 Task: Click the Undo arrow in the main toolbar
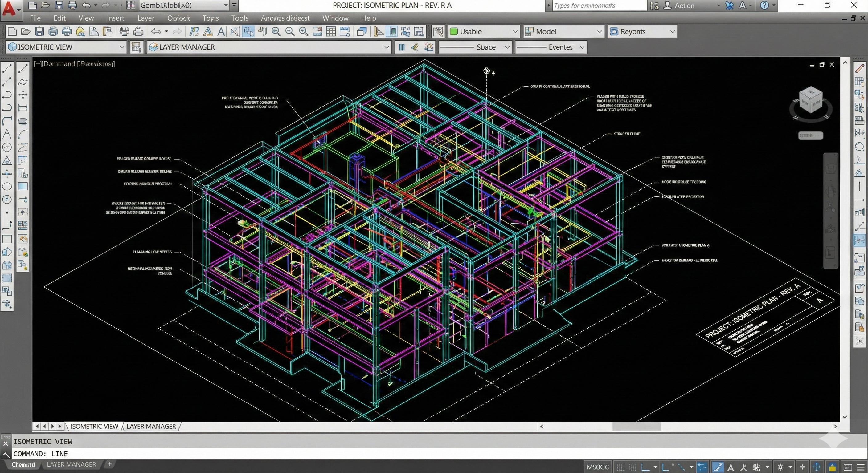[x=156, y=32]
